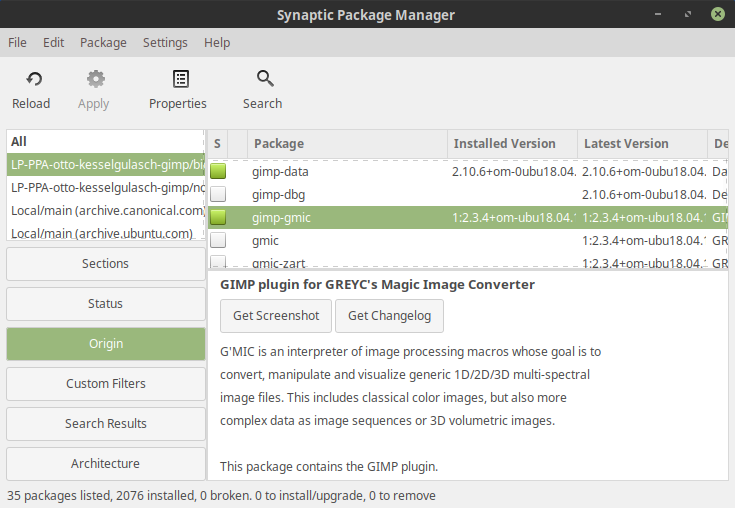Toggle status checkbox for gimp-data
The width and height of the screenshot is (735, 508).
point(218,171)
